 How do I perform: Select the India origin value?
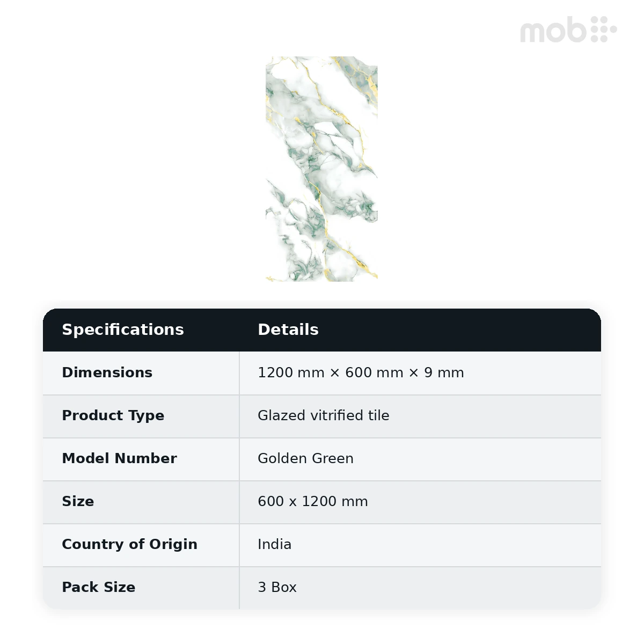pyautogui.click(x=275, y=544)
